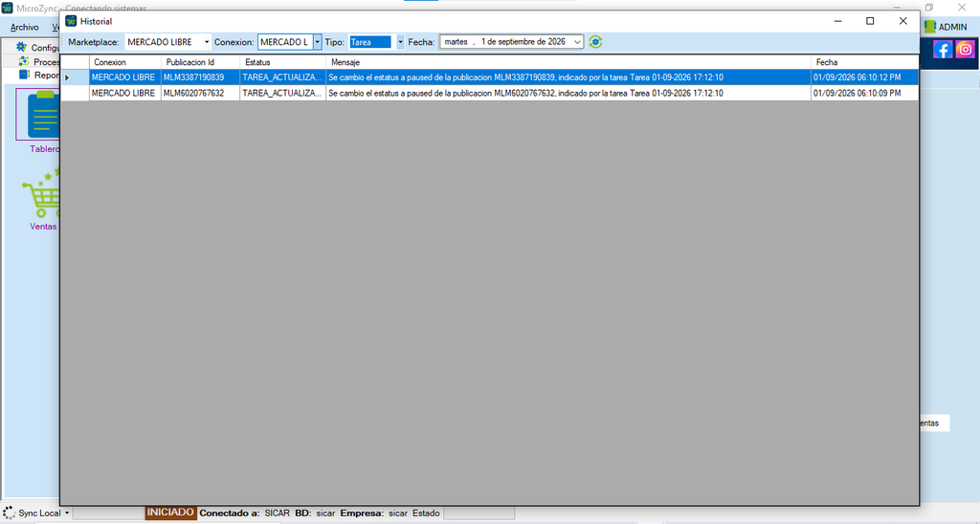Image resolution: width=980 pixels, height=524 pixels.
Task: Click the Tablero clipboard icon
Action: (42, 115)
